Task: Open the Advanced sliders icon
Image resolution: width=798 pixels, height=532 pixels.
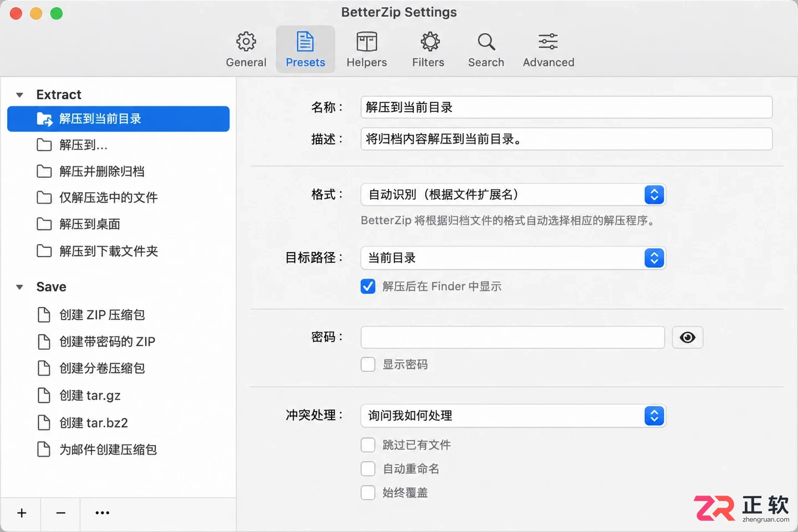Action: tap(548, 42)
